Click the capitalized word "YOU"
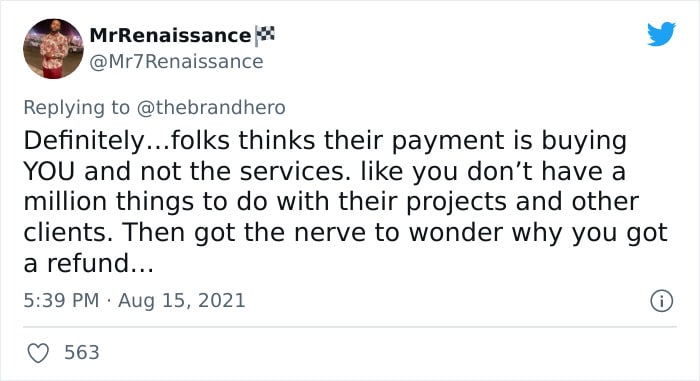Screen dimensions: 700x381 click(x=49, y=172)
